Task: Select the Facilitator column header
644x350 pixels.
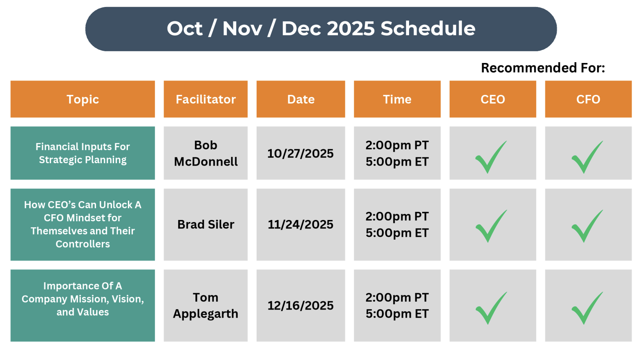Action: pyautogui.click(x=206, y=99)
